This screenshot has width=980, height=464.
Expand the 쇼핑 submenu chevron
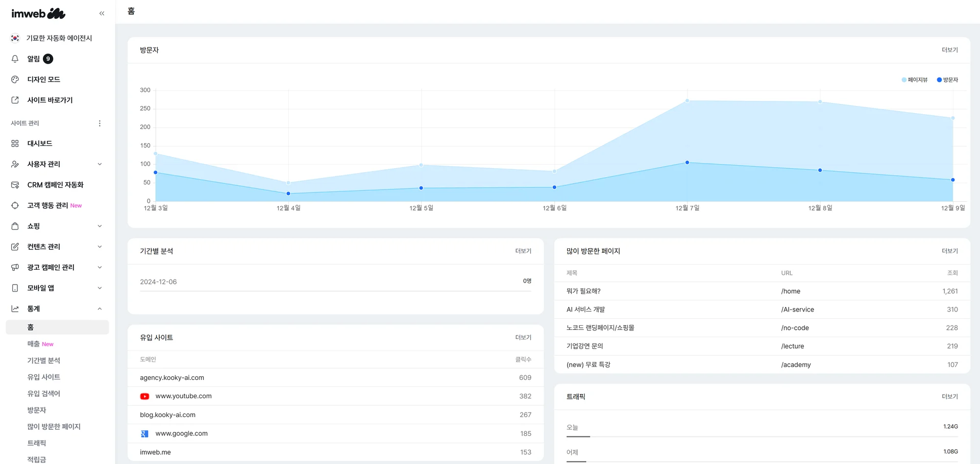click(100, 226)
